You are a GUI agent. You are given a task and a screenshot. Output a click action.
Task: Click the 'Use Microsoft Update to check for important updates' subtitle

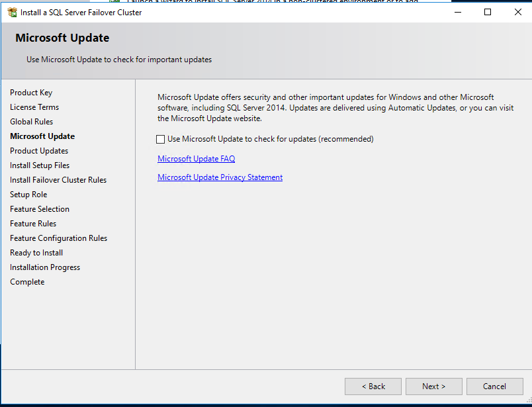119,60
